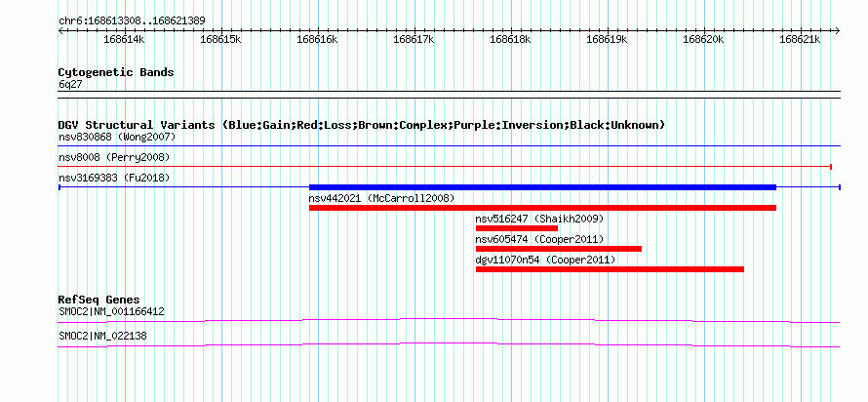Screen dimensions: 868x402
Task: Select the nsv8008 thin red loss line
Action: pyautogui.click(x=445, y=167)
